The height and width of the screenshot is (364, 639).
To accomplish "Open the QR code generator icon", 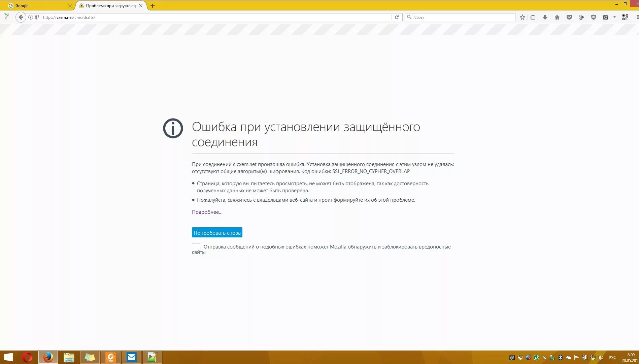I will (x=625, y=17).
